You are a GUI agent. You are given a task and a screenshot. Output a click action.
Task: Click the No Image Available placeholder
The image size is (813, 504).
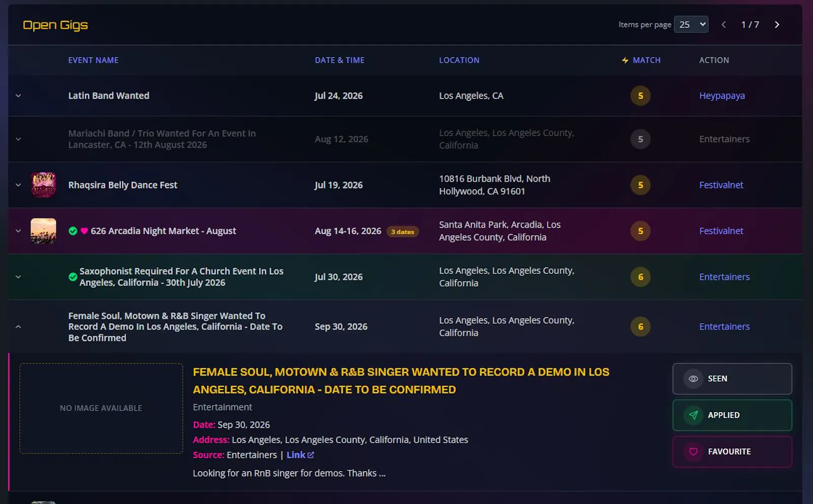click(101, 408)
